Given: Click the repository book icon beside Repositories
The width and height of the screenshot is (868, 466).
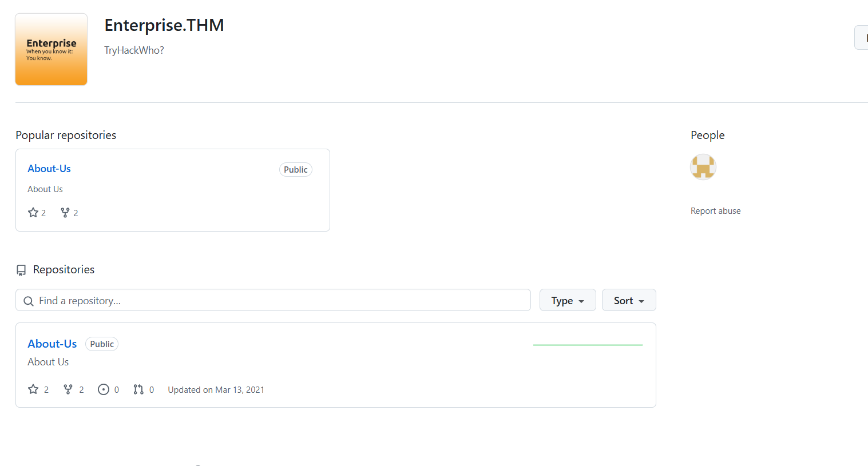Looking at the screenshot, I should coord(21,270).
